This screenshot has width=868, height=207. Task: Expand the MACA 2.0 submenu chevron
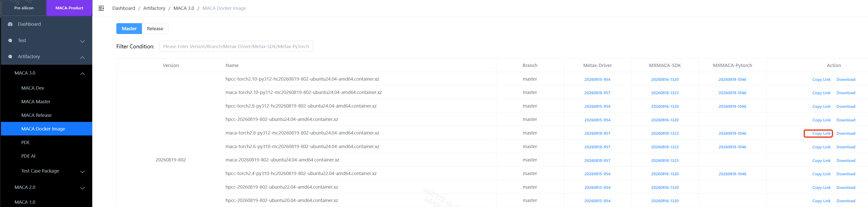coord(83,188)
